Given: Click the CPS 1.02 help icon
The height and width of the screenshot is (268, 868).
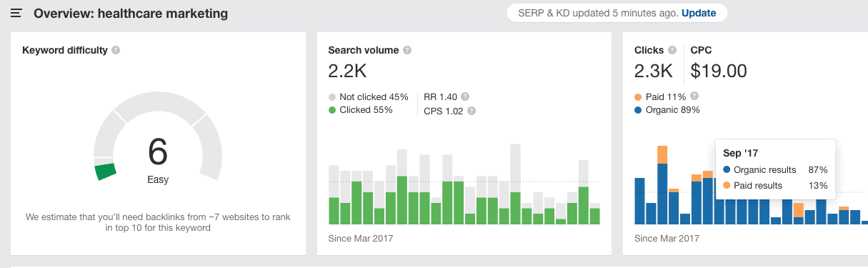Looking at the screenshot, I should click(x=471, y=111).
